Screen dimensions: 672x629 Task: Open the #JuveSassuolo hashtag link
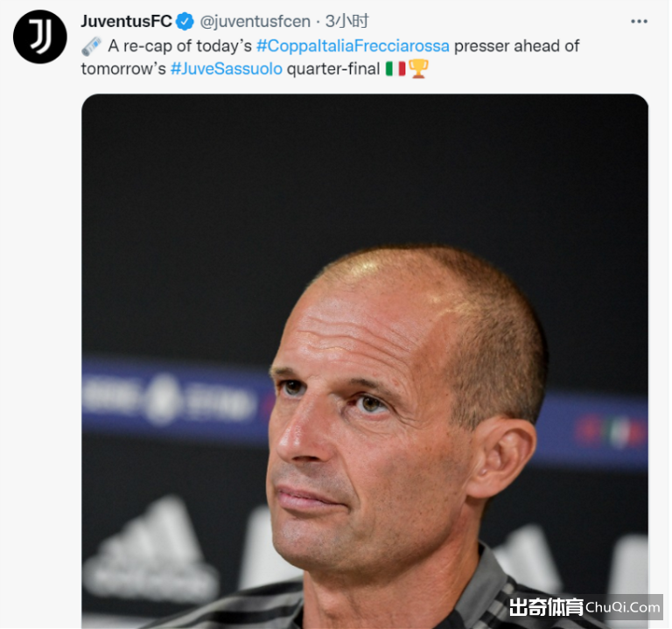(x=227, y=68)
